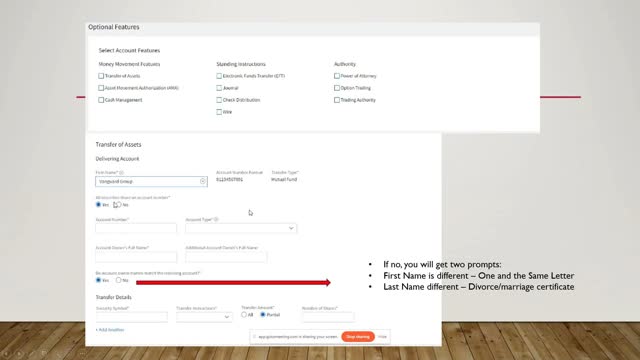This screenshot has height=360, width=640.
Task: Click the Delivering Account heading
Action: [117, 159]
